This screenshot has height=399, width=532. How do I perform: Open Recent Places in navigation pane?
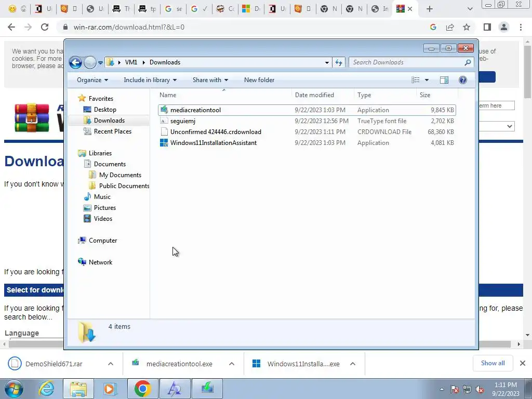pyautogui.click(x=112, y=131)
